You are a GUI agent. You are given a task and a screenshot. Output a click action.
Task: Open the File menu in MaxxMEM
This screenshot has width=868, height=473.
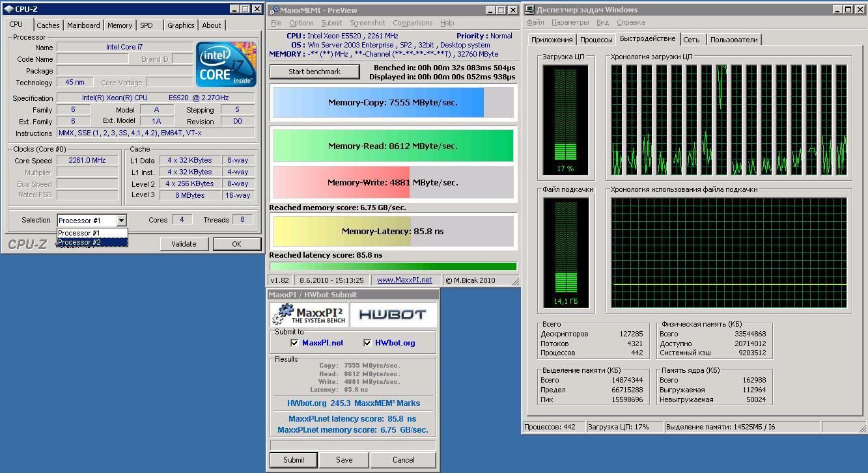276,23
